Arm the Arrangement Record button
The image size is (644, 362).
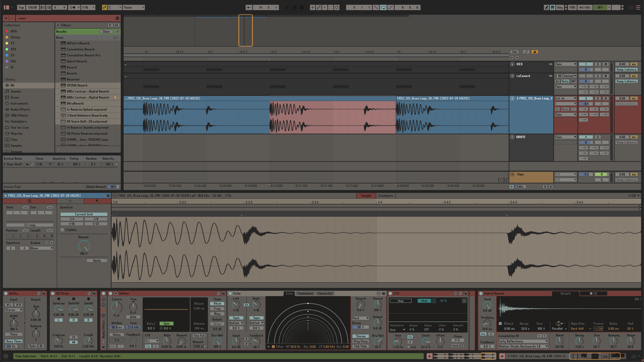[x=302, y=8]
